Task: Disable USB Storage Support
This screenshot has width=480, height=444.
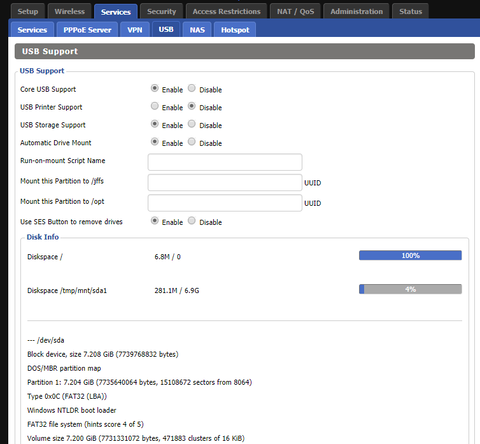Action: [192, 124]
